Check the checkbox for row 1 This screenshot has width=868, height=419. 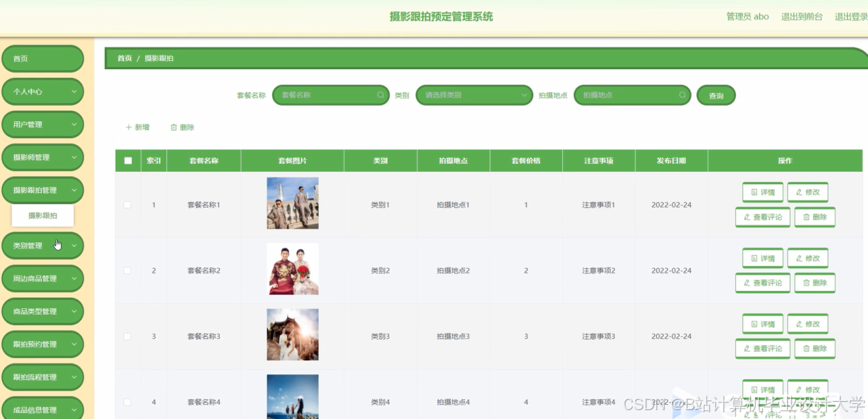coord(127,205)
